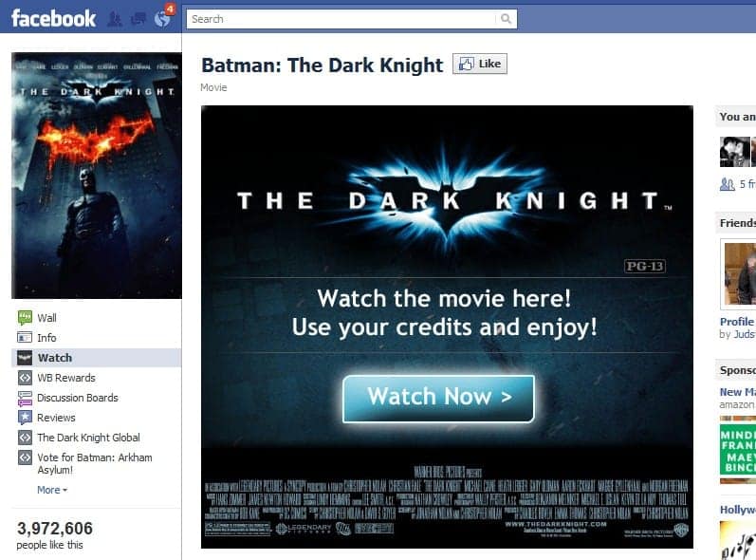Viewport: 756px width, 560px height.
Task: Click the facebook logo
Action: [53, 19]
